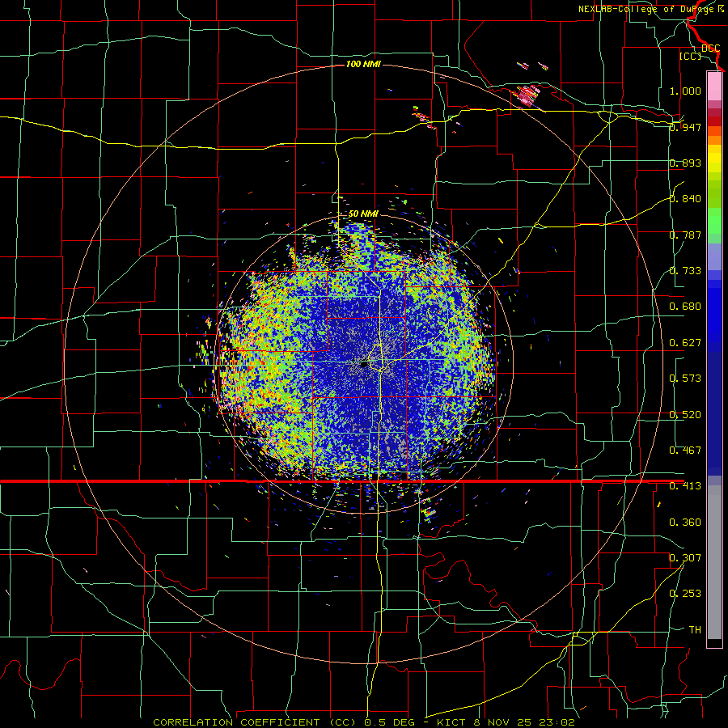Screen dimensions: 728x728
Task: Click the 0.680 scale value
Action: tap(685, 307)
